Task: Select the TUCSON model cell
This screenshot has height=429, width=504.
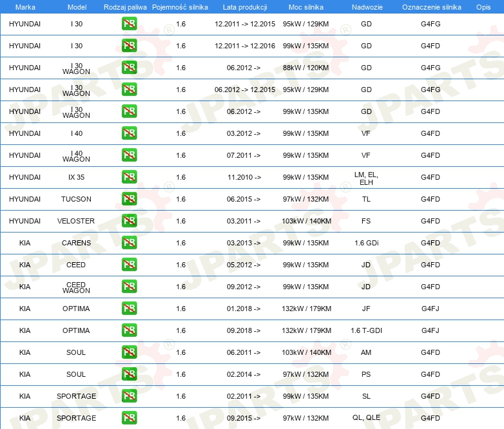Action: pyautogui.click(x=76, y=199)
